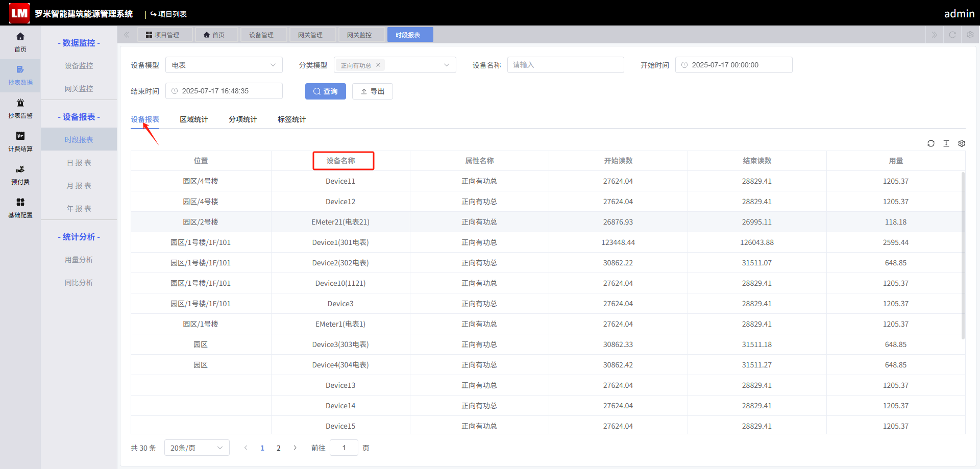Go to page 2 of results
The image size is (980, 469).
pyautogui.click(x=279, y=448)
